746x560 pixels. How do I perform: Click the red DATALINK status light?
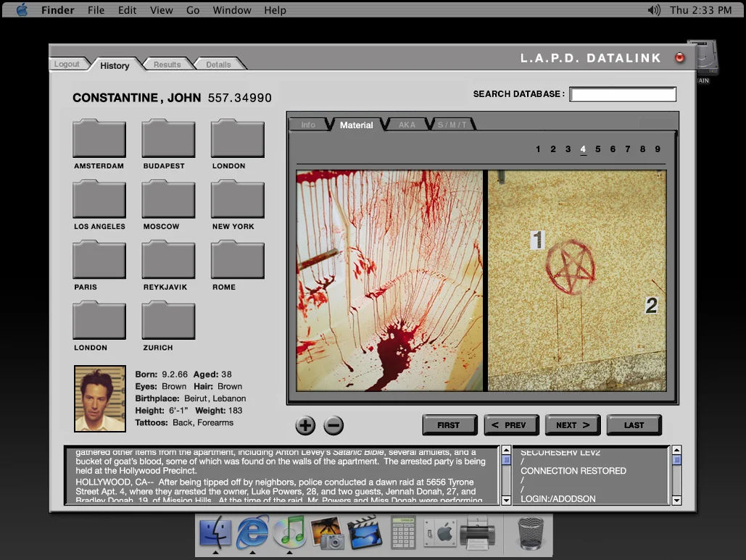[x=680, y=57]
